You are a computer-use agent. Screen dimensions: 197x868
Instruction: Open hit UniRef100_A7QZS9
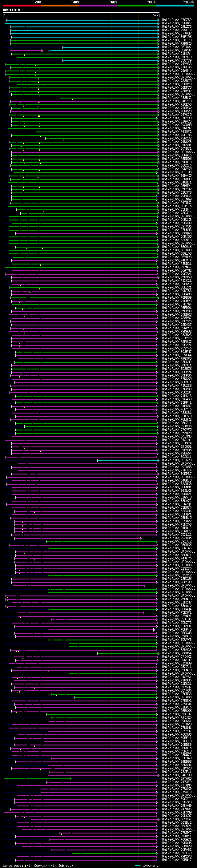[x=177, y=20]
